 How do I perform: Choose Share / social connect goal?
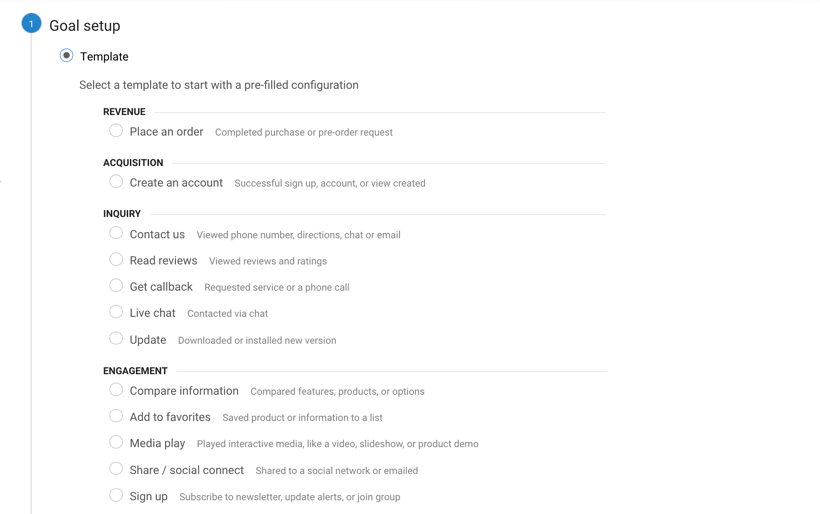pos(116,469)
